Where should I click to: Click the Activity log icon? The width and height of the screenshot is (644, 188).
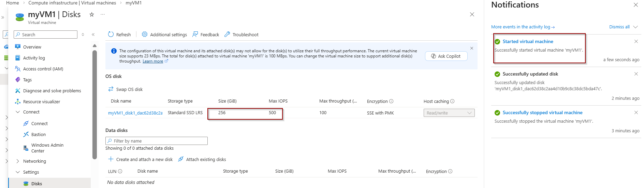coord(18,58)
